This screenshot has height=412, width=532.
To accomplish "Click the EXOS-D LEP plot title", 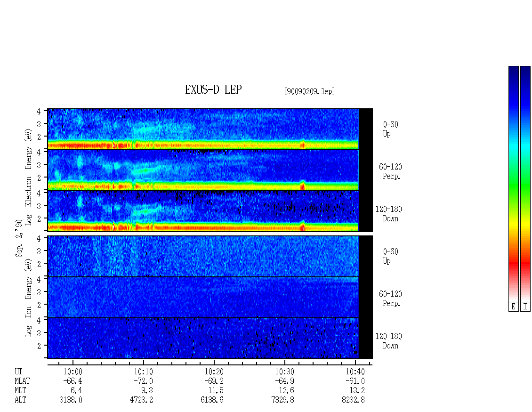I will point(213,89).
